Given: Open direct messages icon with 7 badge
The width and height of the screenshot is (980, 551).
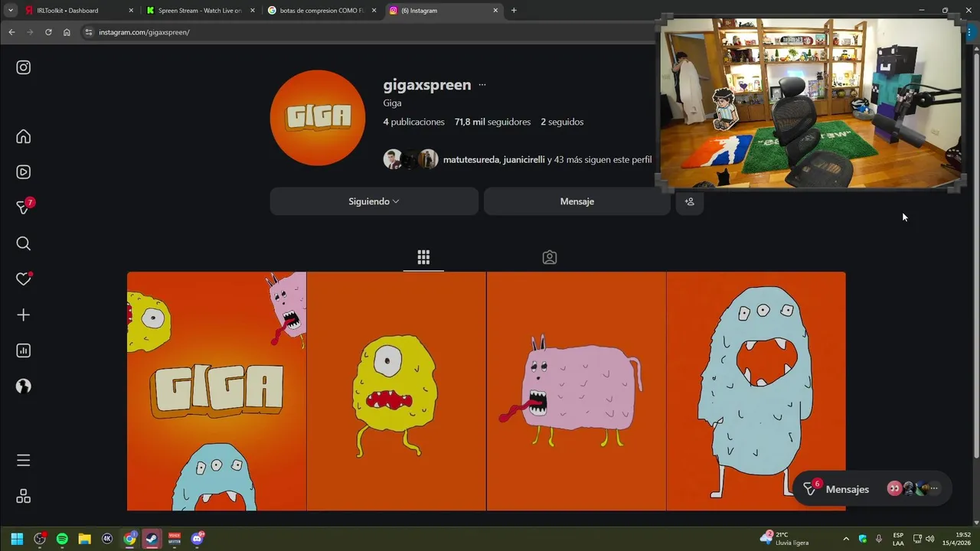Looking at the screenshot, I should click(24, 207).
